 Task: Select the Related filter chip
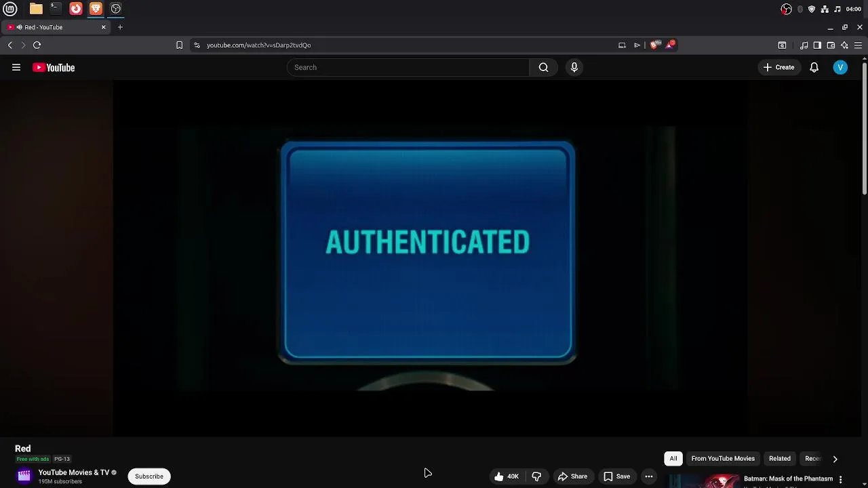pyautogui.click(x=780, y=459)
